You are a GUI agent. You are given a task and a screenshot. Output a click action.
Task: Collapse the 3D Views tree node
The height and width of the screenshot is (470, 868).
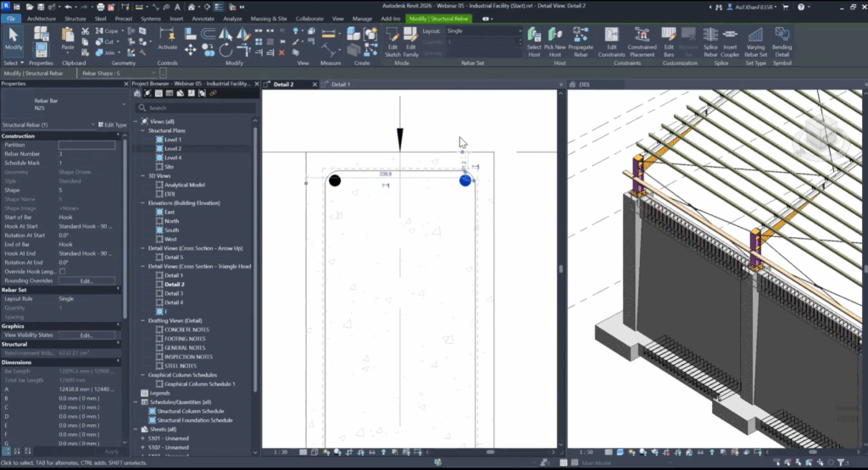(142, 176)
